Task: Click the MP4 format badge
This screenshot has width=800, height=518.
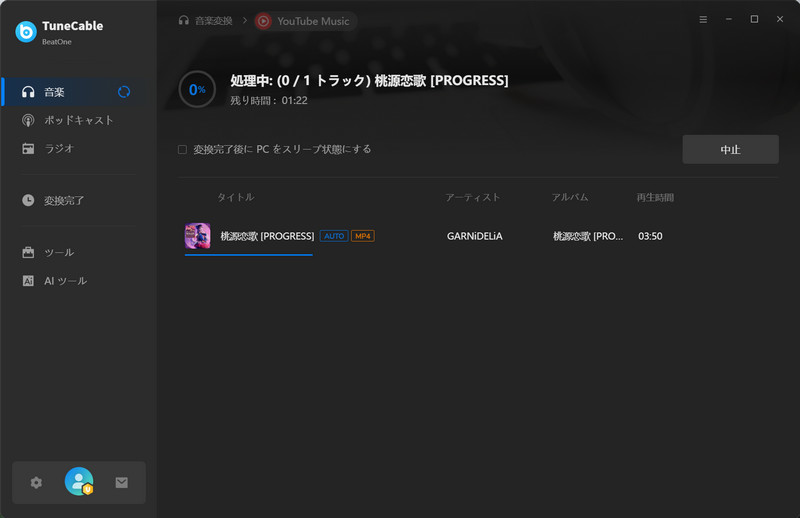Action: [363, 236]
